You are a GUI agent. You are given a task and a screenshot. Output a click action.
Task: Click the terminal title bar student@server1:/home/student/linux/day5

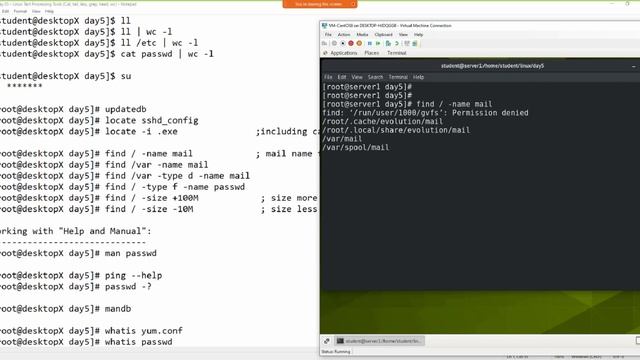[x=492, y=66]
